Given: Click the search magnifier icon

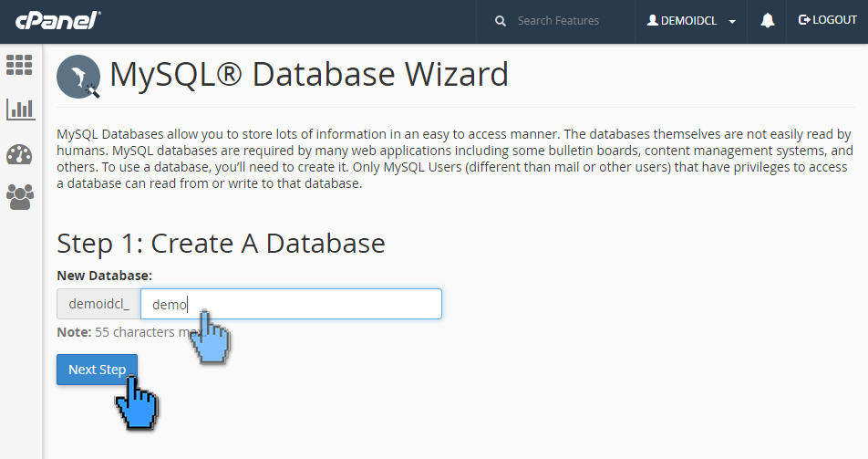Looking at the screenshot, I should (x=501, y=21).
